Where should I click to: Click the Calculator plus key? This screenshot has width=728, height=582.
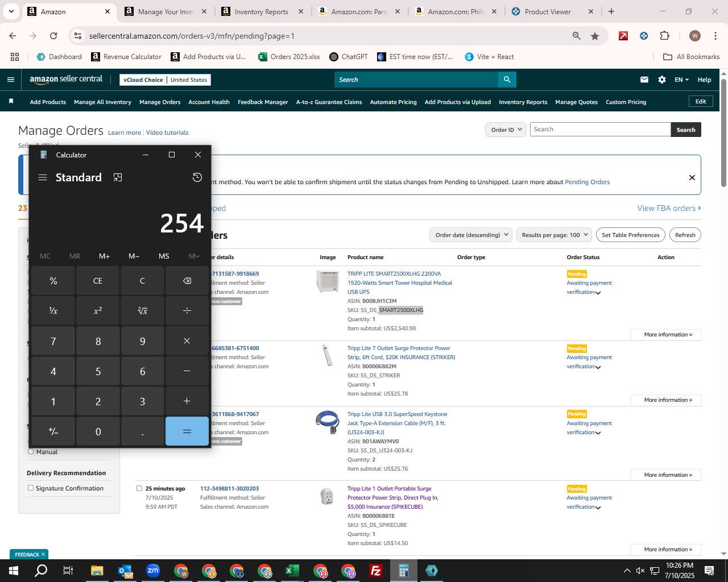point(187,401)
